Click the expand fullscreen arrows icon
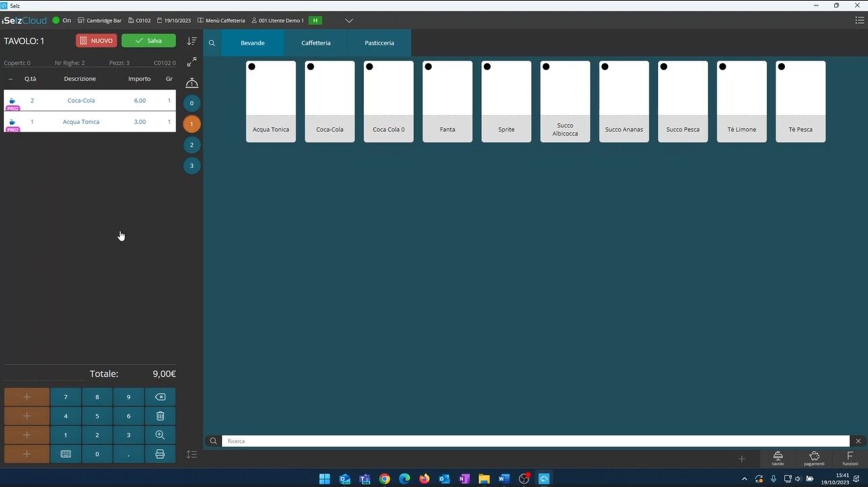Screen dimensions: 868x487 coord(192,62)
